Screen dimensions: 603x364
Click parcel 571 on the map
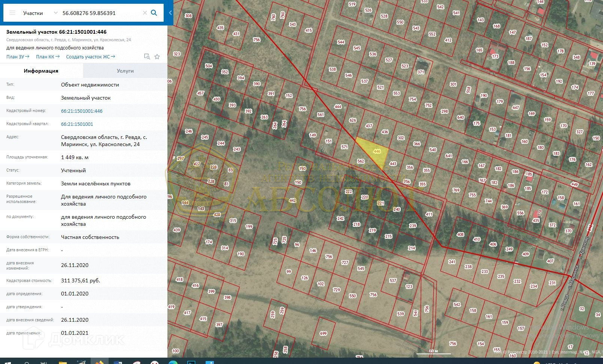tap(345, 147)
